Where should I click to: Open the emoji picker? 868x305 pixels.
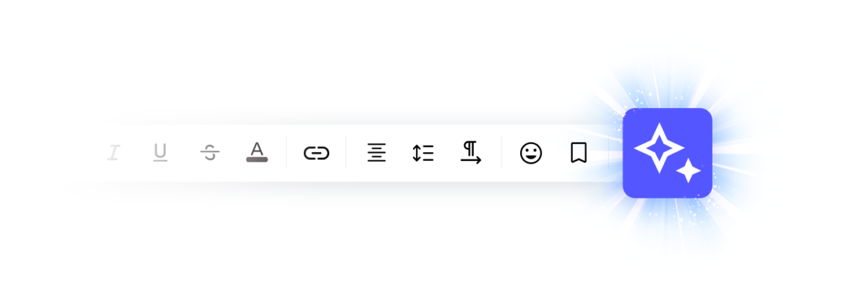[531, 153]
